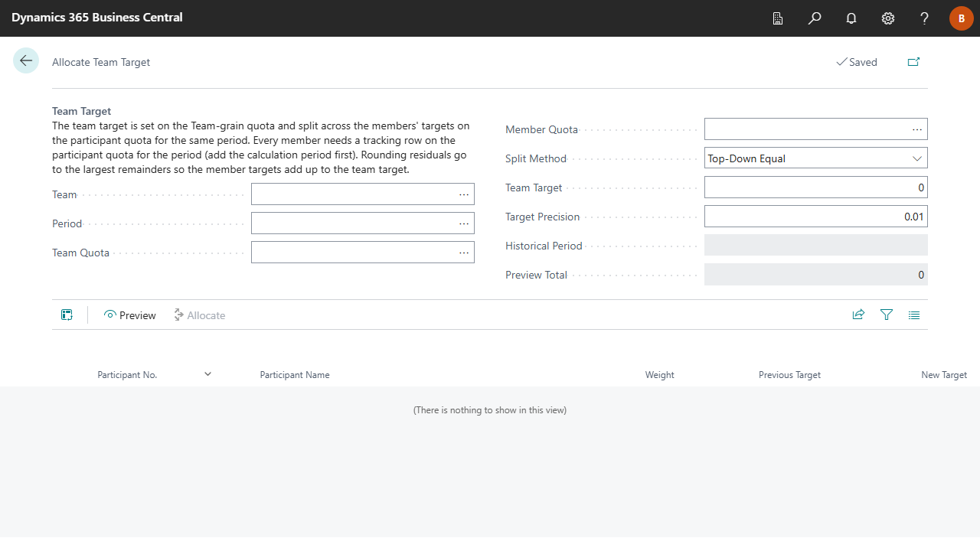
Task: Click the grid view icon left of Preview
Action: tap(67, 315)
